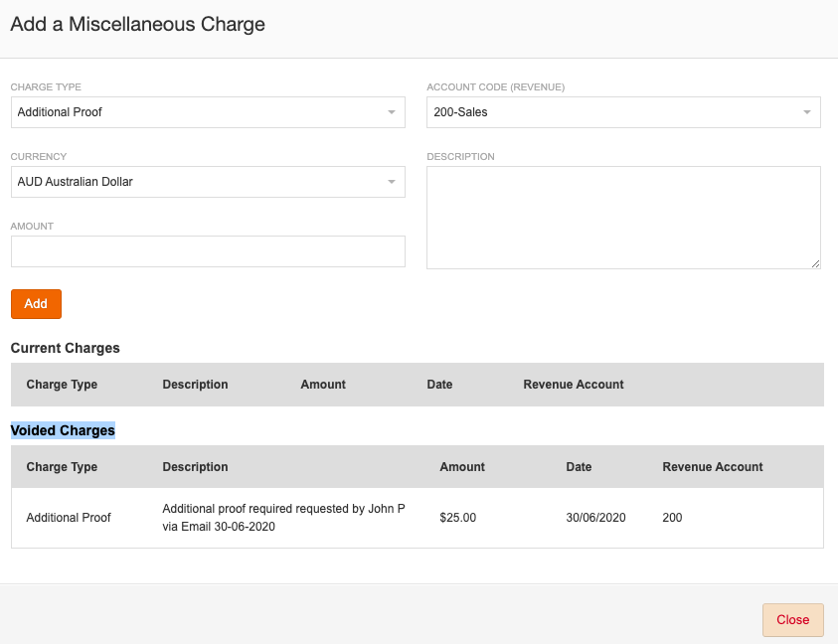Click Revenue Account header in Voided Charges table

pyautogui.click(x=713, y=467)
